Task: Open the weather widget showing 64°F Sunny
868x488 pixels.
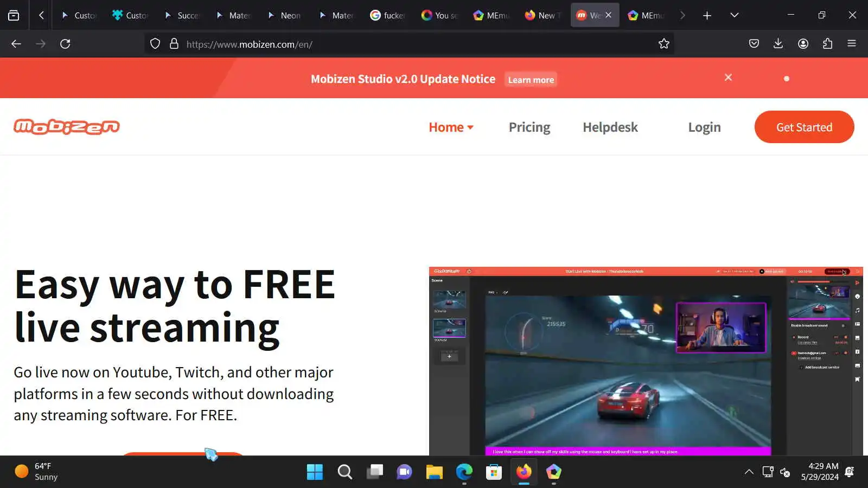Action: pos(36,472)
